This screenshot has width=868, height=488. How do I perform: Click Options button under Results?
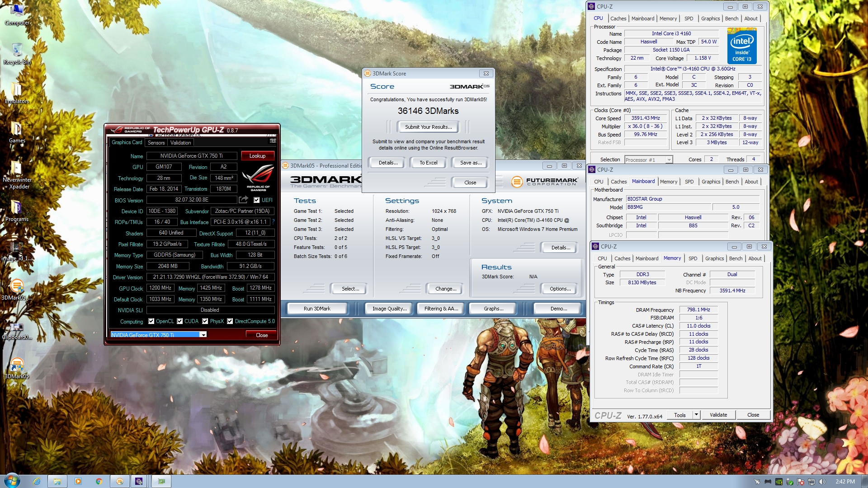click(560, 289)
